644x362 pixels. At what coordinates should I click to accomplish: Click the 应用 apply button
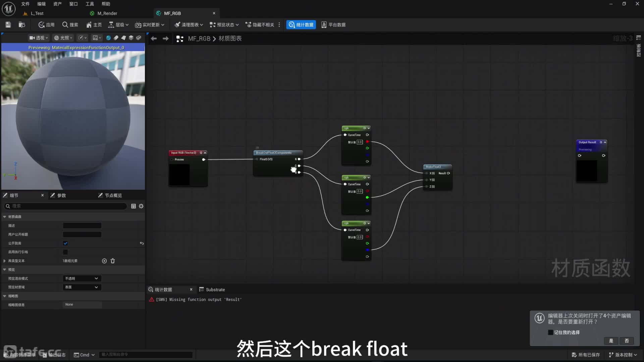point(46,25)
